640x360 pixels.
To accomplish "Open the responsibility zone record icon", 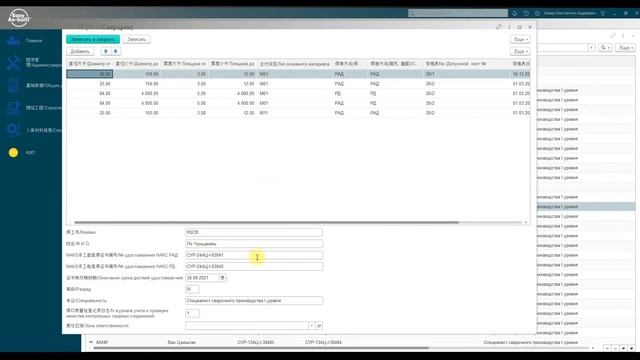I will (x=319, y=326).
